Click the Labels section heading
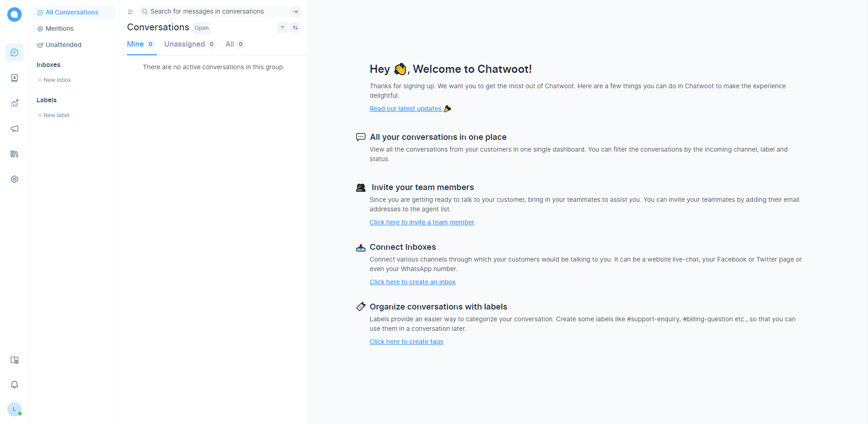This screenshot has height=424, width=868. pos(47,100)
